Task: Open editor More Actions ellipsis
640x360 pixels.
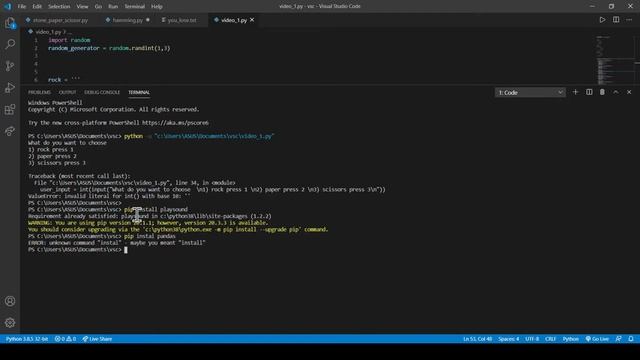Action: tap(629, 20)
